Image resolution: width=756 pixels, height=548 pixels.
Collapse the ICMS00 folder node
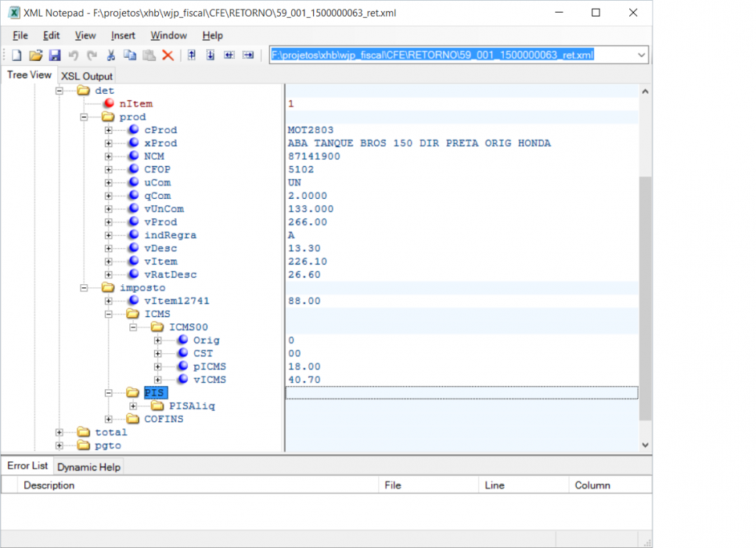[x=133, y=327]
